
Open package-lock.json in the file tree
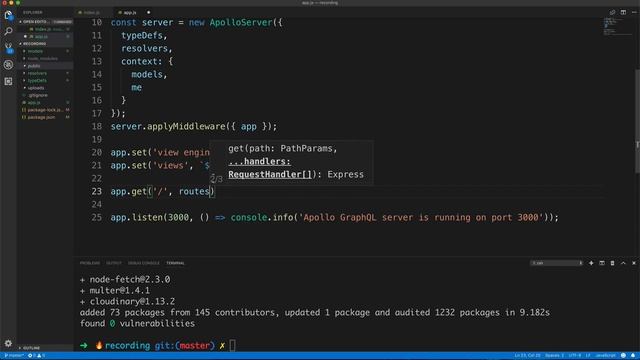pyautogui.click(x=45, y=110)
